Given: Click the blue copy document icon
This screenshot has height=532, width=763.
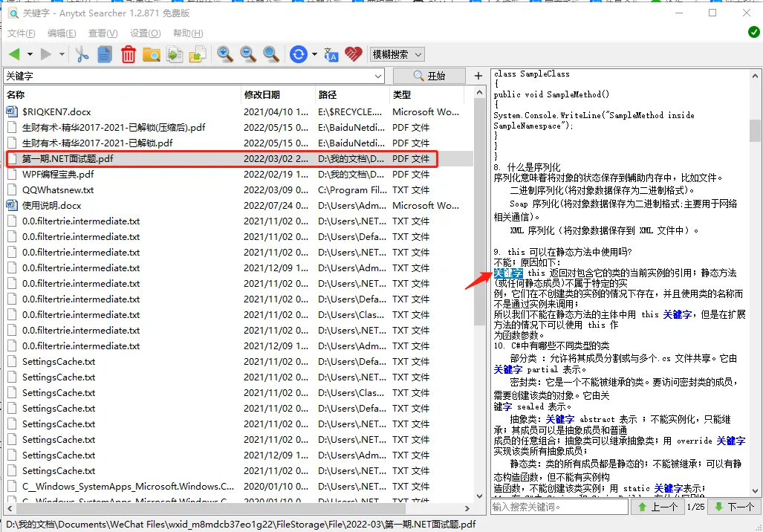Looking at the screenshot, I should coord(105,54).
